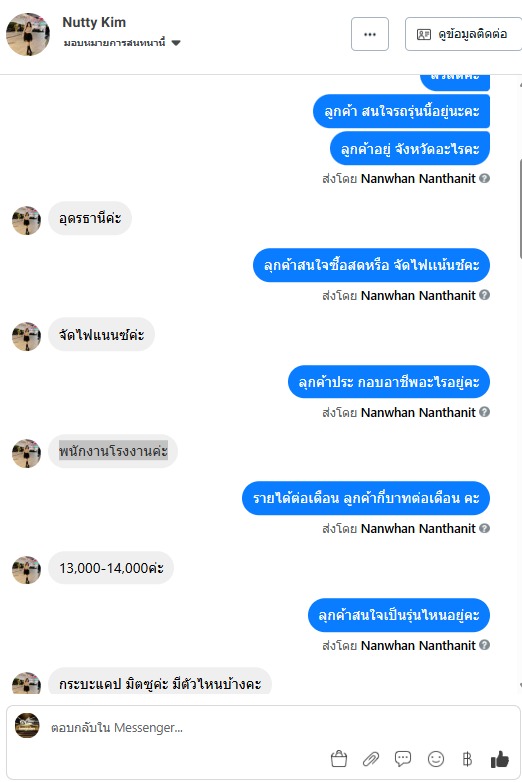Send a thumbs-up like

pos(500,759)
